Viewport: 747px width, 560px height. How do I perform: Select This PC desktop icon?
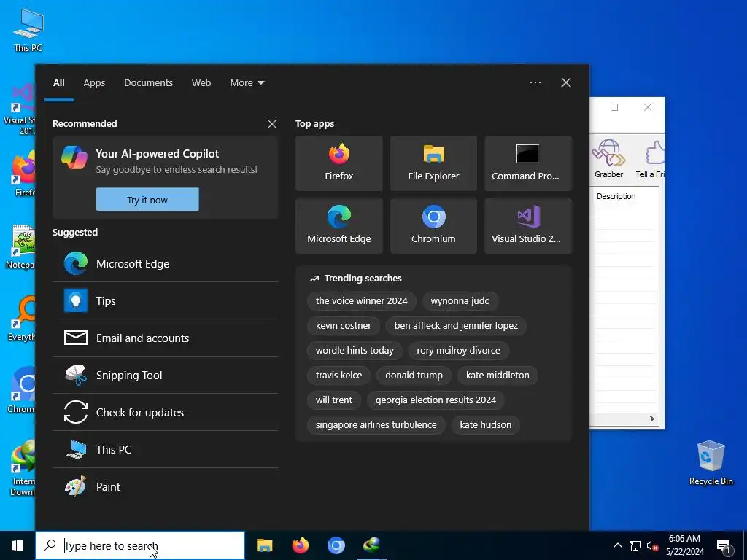28,31
